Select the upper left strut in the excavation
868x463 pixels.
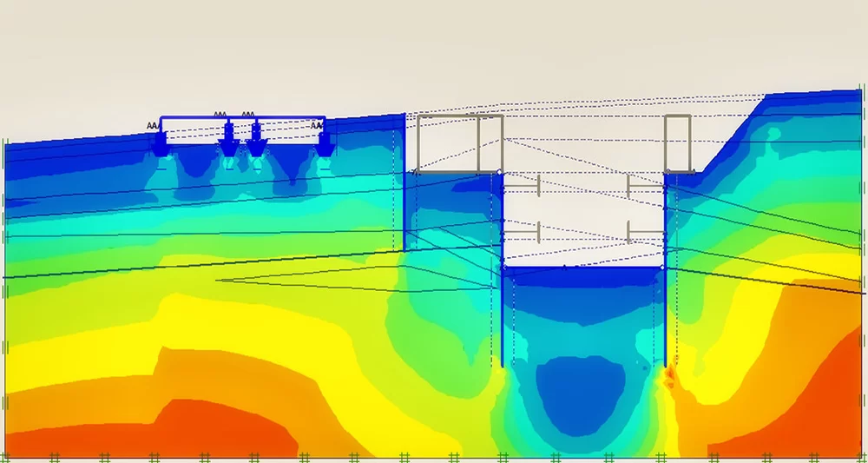523,186
